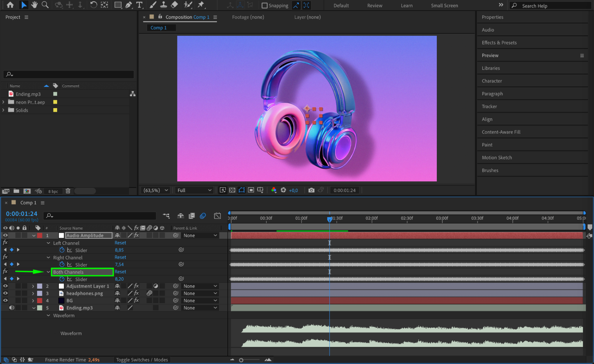The image size is (594, 364).
Task: Select the Rotation tool
Action: [x=93, y=5]
